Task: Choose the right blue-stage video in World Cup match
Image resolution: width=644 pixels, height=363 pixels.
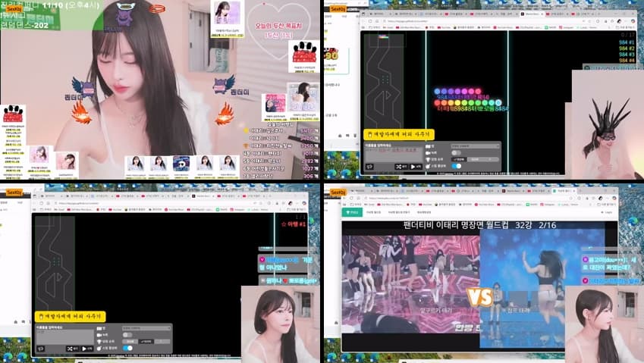Action: [542, 289]
